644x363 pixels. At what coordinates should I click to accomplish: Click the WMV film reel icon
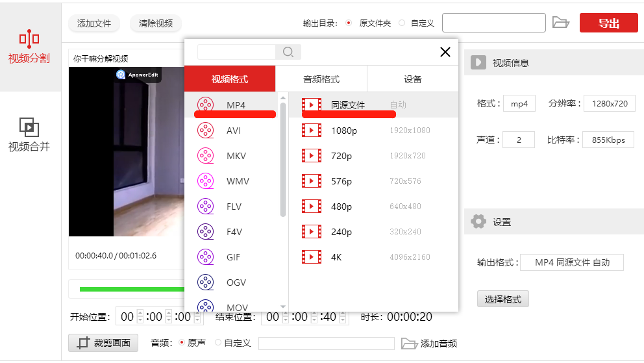click(205, 181)
